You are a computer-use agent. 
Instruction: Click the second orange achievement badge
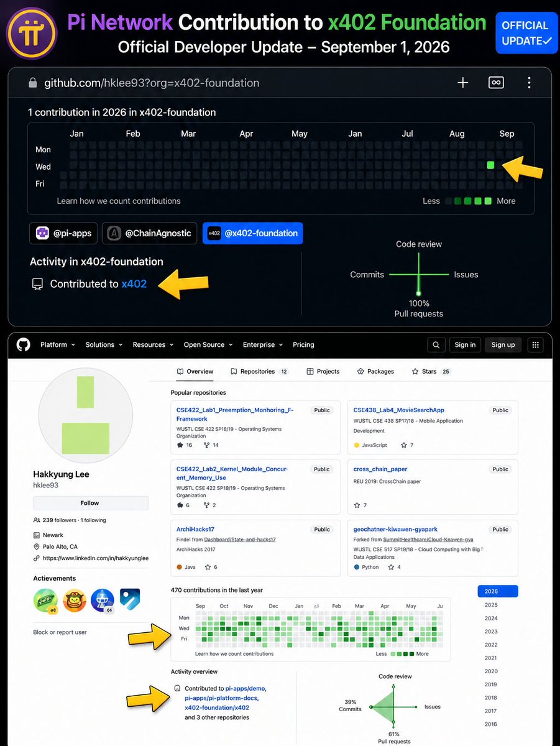(75, 601)
